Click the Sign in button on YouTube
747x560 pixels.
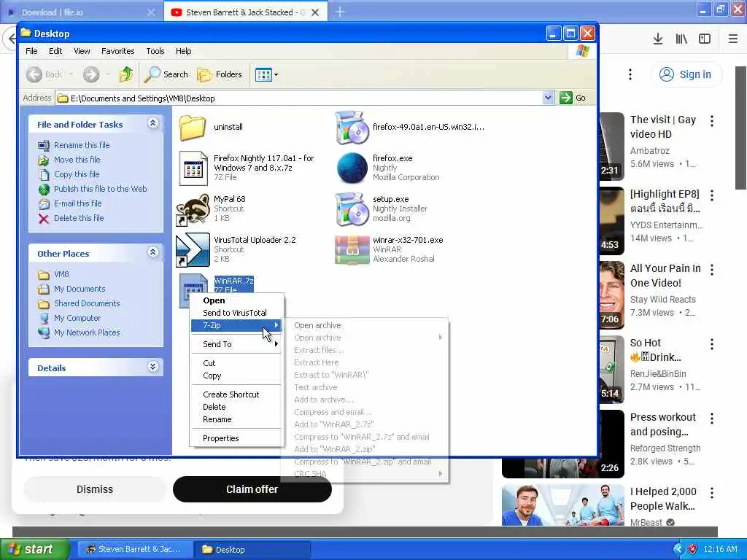coord(686,74)
